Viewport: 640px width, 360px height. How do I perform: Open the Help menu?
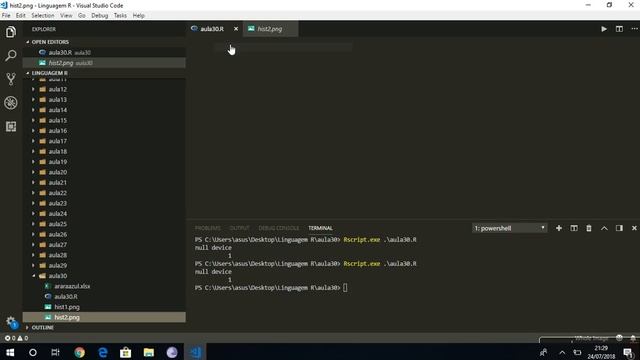coord(138,16)
